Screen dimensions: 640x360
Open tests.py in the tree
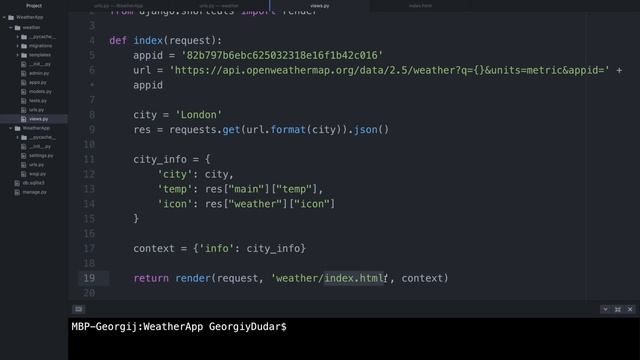[38, 100]
